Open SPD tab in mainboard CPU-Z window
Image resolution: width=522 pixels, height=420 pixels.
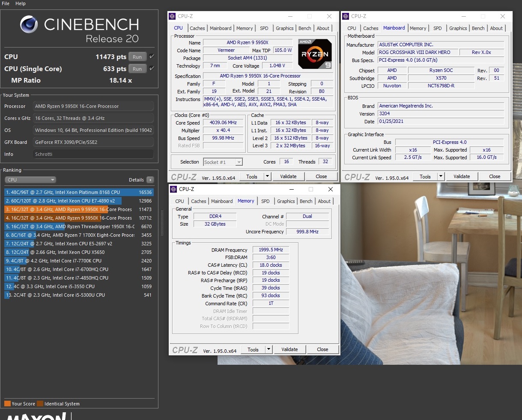click(438, 28)
